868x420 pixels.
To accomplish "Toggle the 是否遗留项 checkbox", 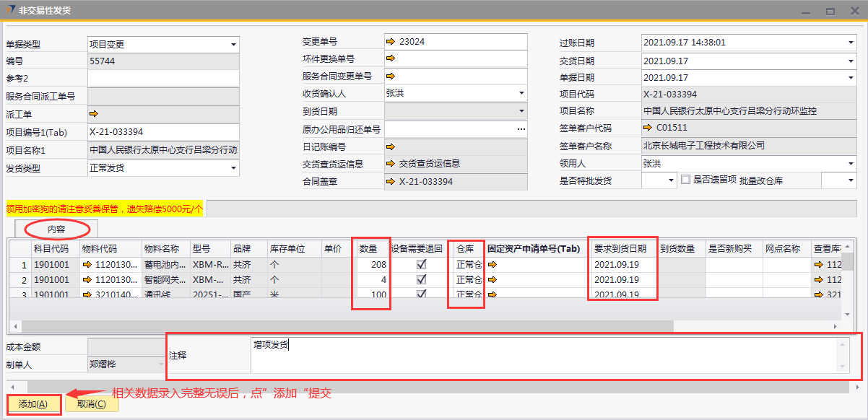I will click(686, 180).
